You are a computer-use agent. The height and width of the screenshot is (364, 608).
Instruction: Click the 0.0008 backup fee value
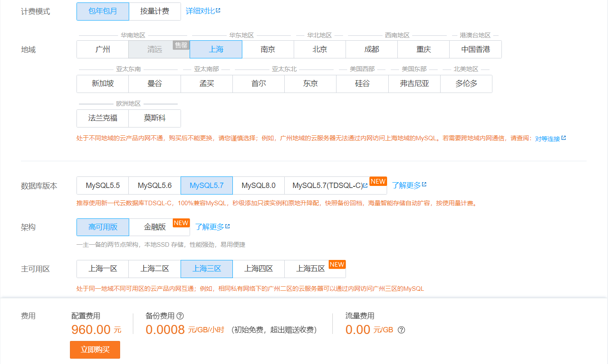click(x=165, y=330)
